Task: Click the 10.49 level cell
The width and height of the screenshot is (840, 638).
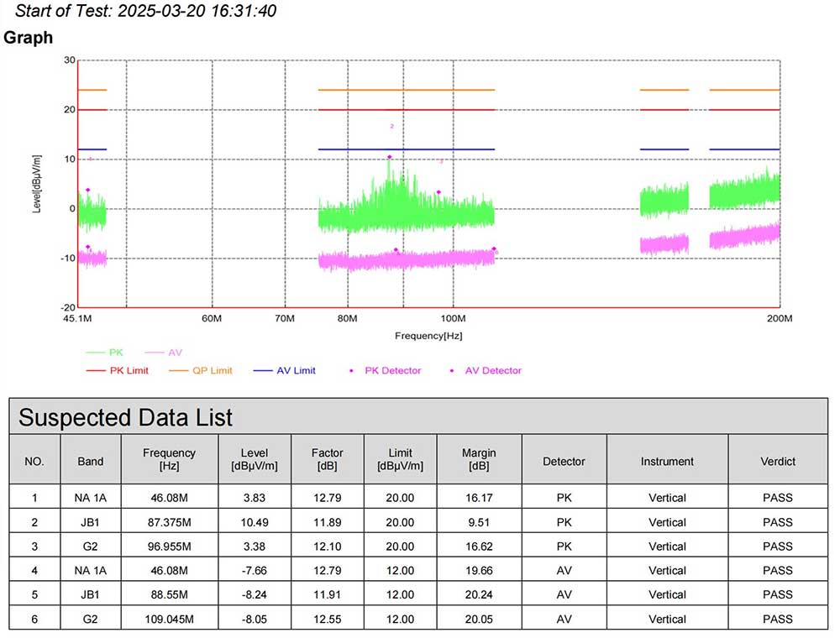Action: 255,522
